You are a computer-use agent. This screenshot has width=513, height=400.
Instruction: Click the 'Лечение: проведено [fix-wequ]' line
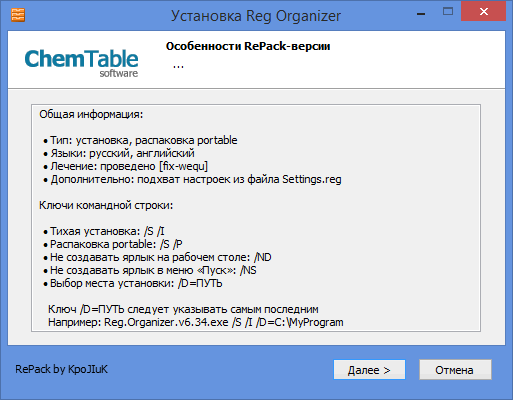click(x=126, y=166)
